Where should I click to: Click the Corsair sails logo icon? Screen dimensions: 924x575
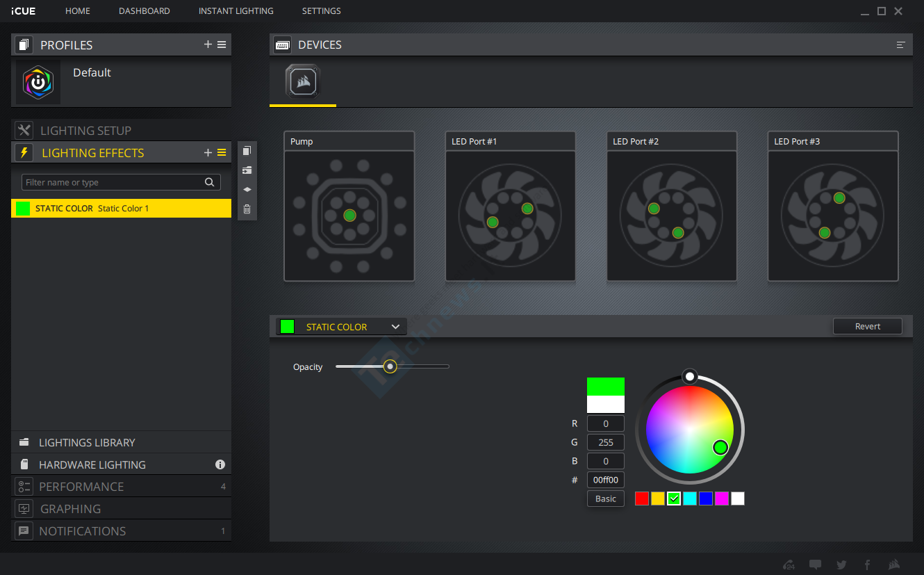[895, 565]
